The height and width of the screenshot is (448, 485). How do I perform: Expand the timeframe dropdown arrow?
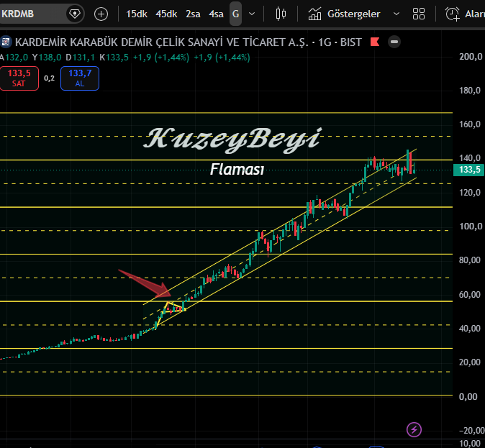[252, 14]
